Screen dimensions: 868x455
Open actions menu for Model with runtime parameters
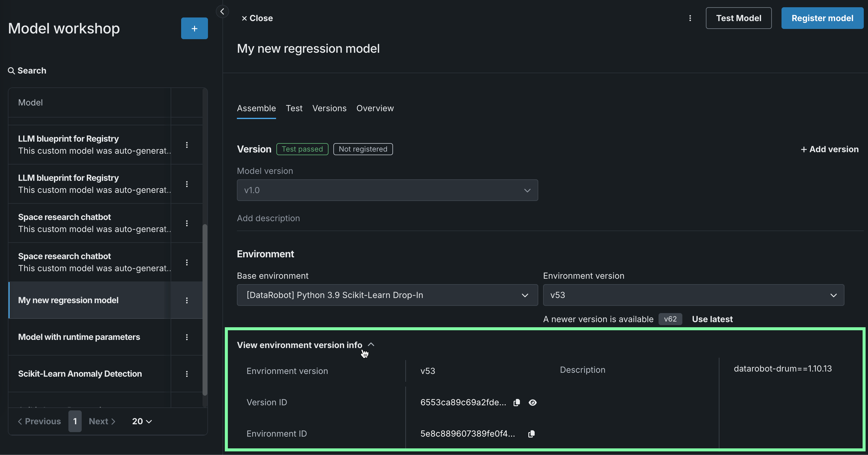pos(187,337)
